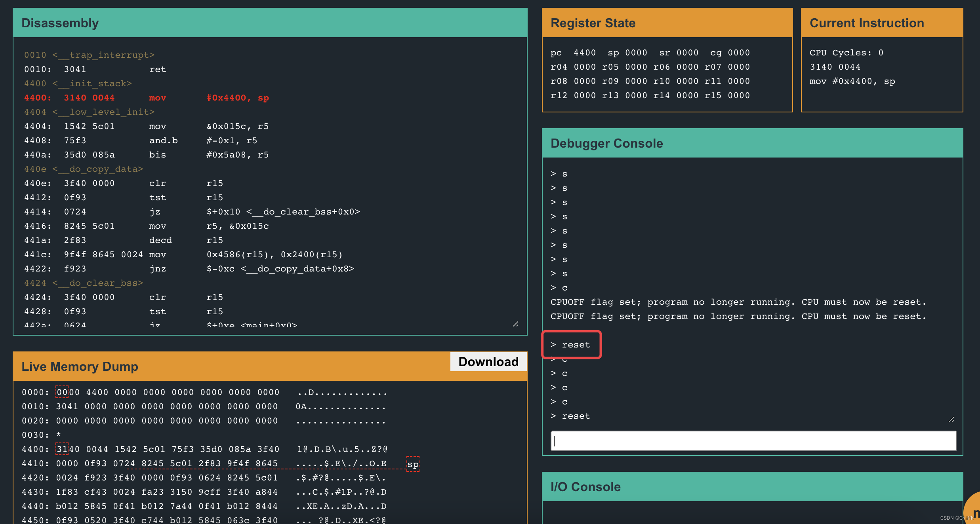This screenshot has width=980, height=524.
Task: Click the I/O Console panel header
Action: pos(752,487)
